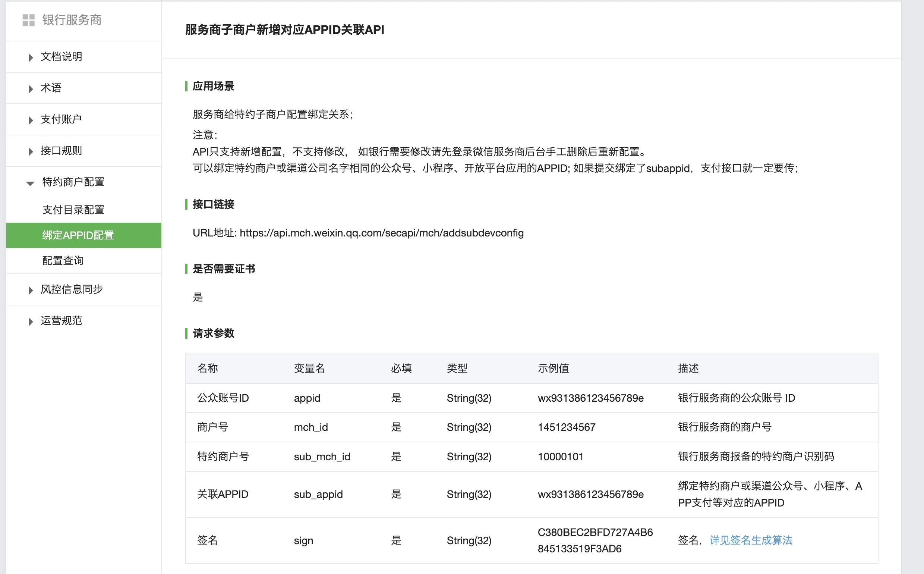The width and height of the screenshot is (924, 574).
Task: Click the 银行服务商 sidebar title
Action: coord(72,20)
